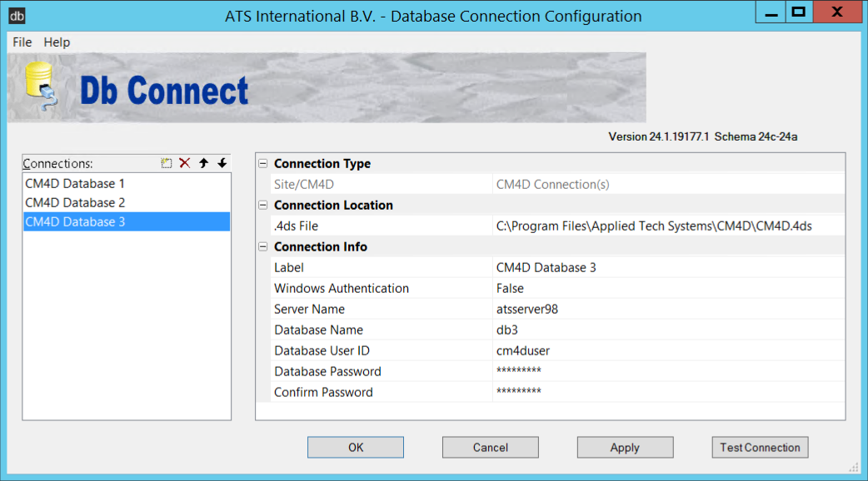868x481 pixels.
Task: Collapse the Connection Location section
Action: coord(263,205)
